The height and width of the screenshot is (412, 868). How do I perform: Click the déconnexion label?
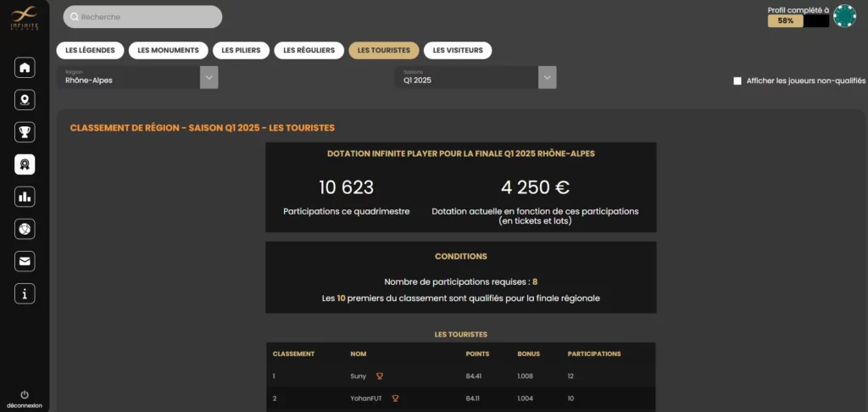point(25,405)
